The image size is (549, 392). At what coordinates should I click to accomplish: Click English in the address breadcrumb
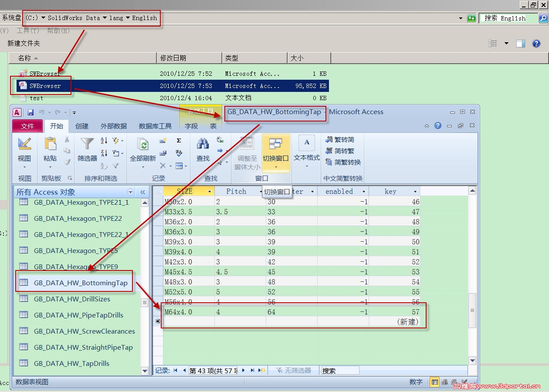144,18
